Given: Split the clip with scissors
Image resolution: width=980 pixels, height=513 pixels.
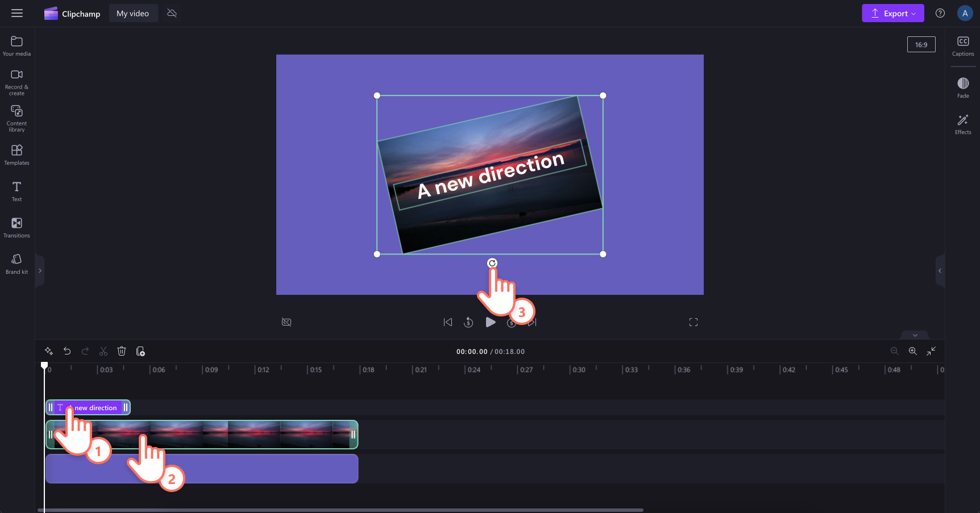Looking at the screenshot, I should [103, 351].
